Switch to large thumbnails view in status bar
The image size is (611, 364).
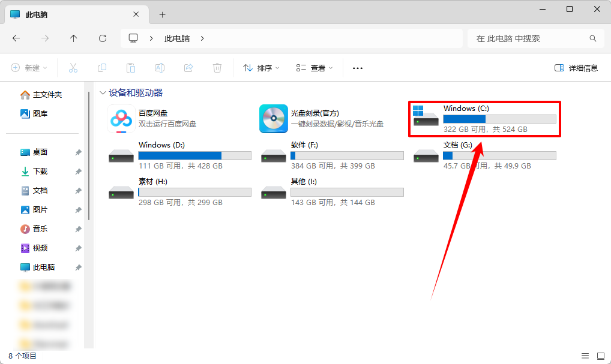pos(600,356)
